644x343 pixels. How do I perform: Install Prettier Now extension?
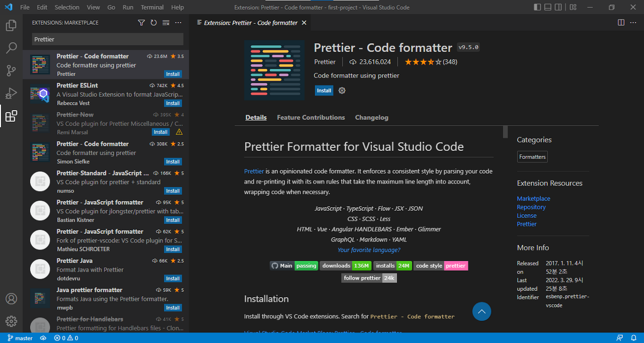tap(160, 132)
